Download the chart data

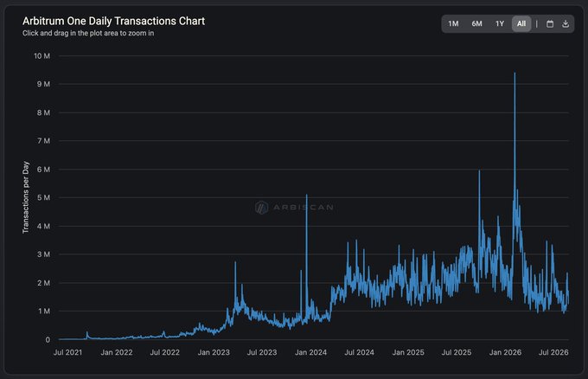pyautogui.click(x=566, y=23)
